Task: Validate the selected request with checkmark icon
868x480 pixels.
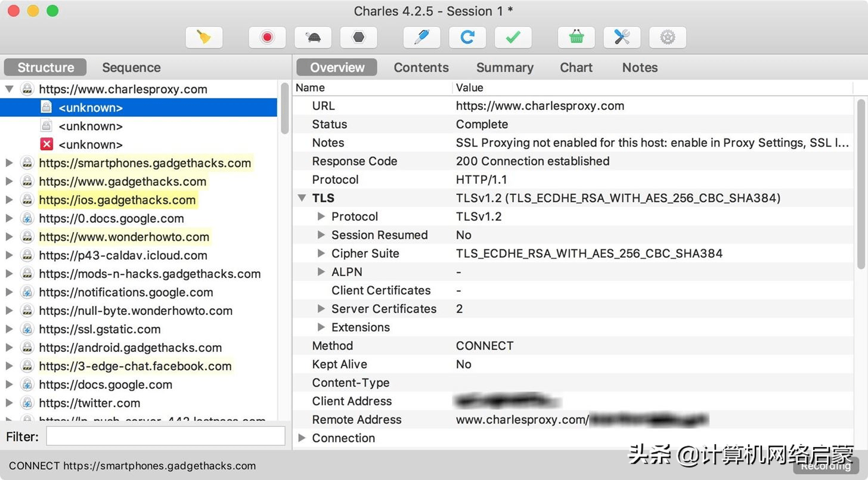Action: click(x=513, y=38)
